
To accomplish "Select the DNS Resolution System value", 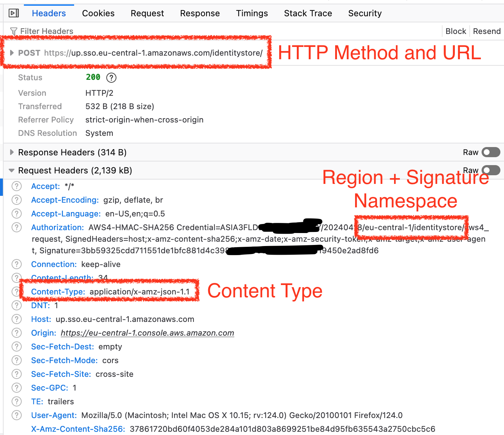I will pos(99,133).
